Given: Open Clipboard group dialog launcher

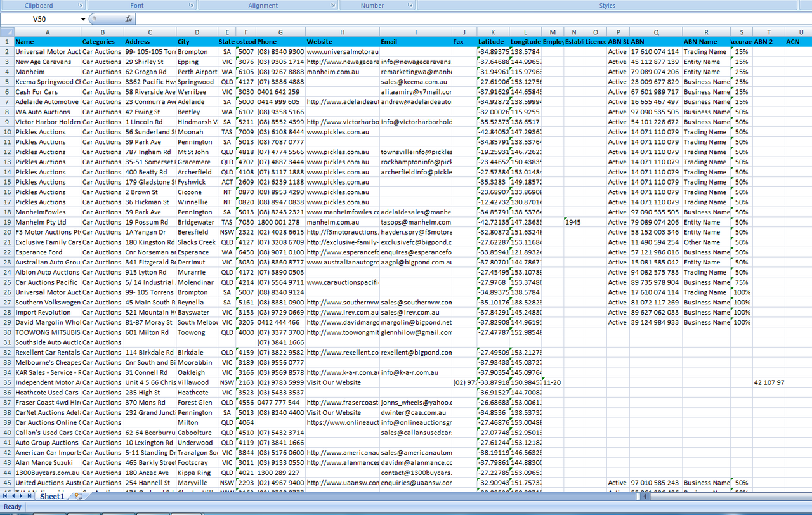Looking at the screenshot, I should [x=81, y=5].
